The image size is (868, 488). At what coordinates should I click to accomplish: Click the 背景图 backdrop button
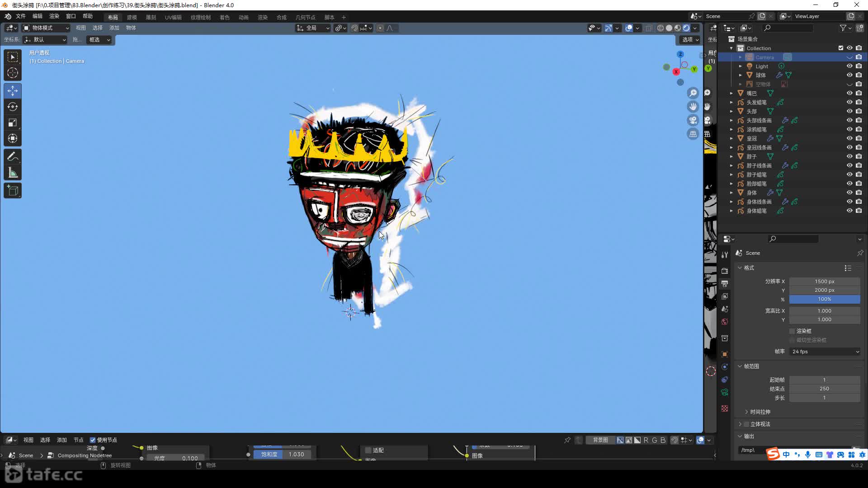[600, 440]
